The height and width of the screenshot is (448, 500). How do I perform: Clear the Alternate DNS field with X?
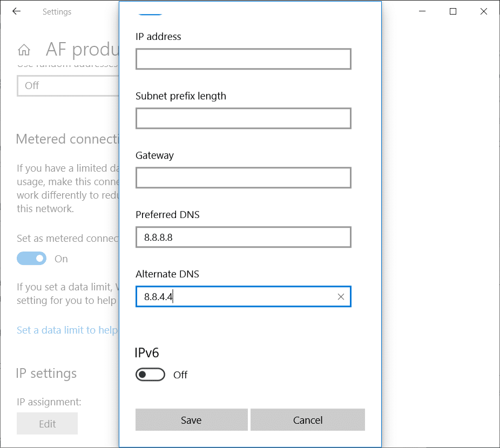(341, 297)
